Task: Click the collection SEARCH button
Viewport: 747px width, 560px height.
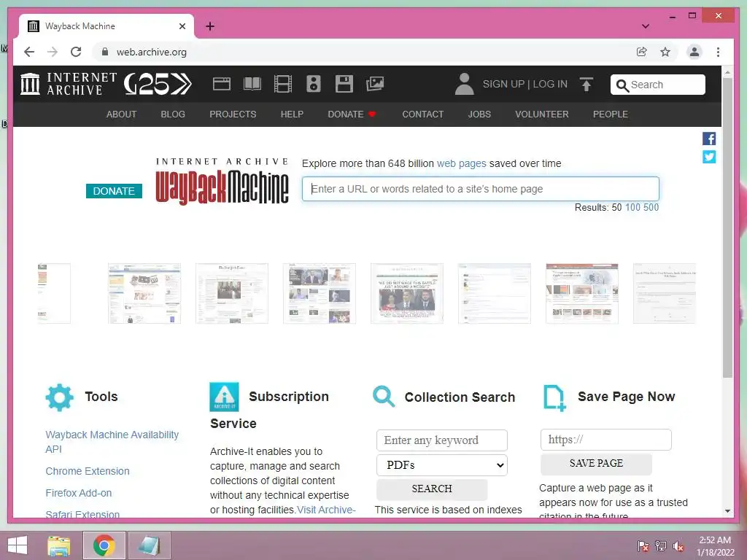Action: click(432, 489)
